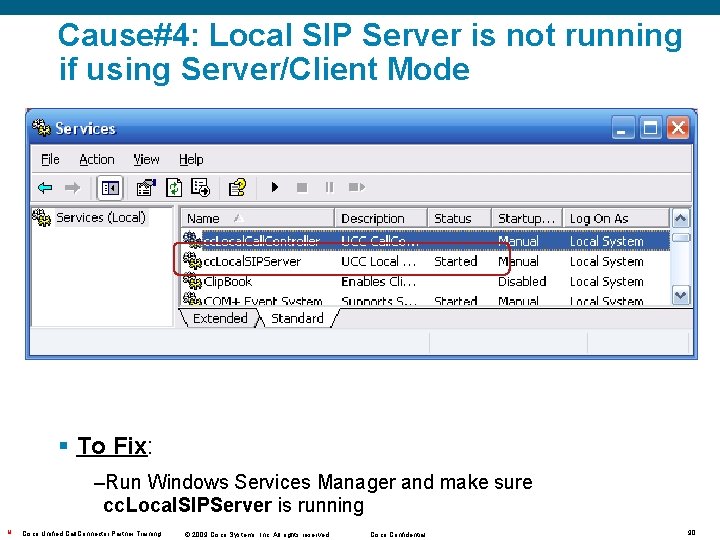Click the gear icon beside ClipBook
Image resolution: width=720 pixels, height=540 pixels.
192,281
